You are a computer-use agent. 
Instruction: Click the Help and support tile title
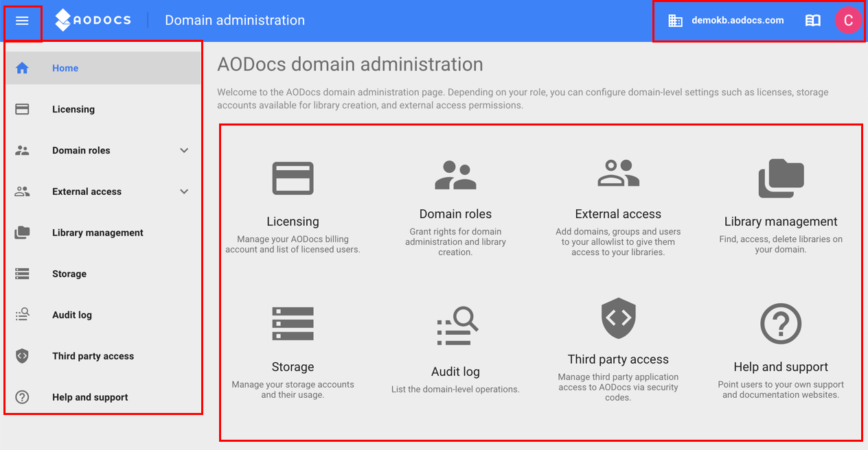tap(781, 367)
